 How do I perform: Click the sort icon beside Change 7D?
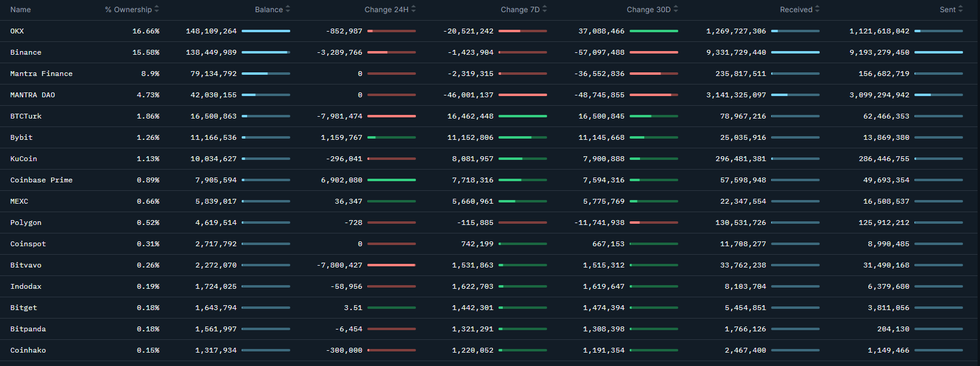coord(545,9)
